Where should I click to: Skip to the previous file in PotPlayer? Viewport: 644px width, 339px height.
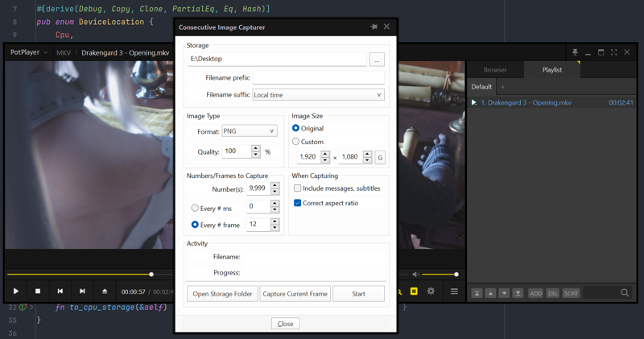tap(60, 291)
